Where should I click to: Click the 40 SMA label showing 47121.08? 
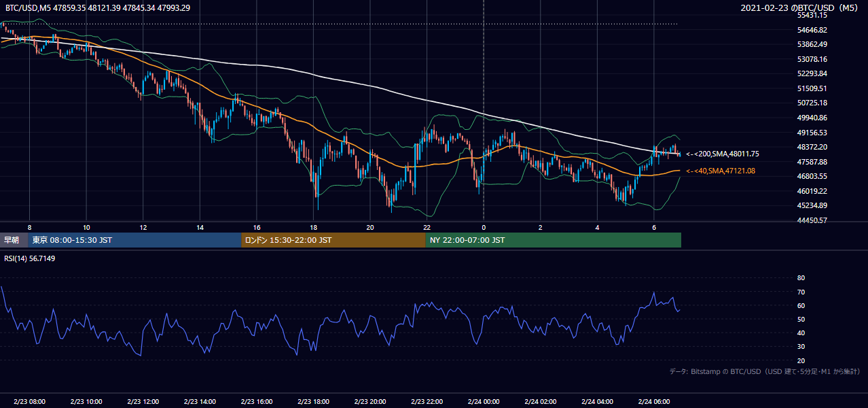point(721,171)
